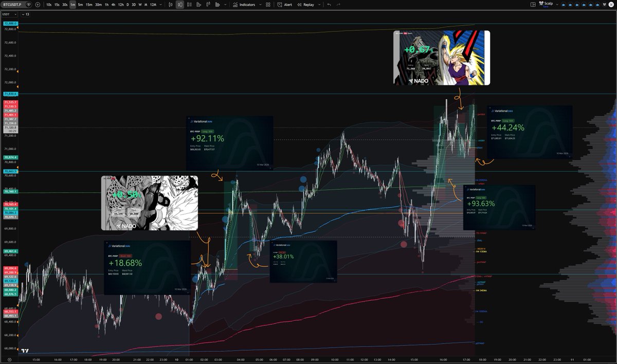
Task: Expand the Replay dropdown arrow
Action: click(319, 5)
